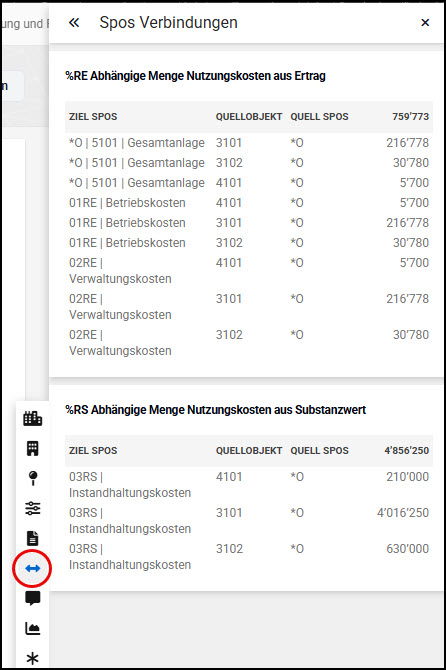Collapse the Spos Verbindungen panel with double chevron

point(74,23)
